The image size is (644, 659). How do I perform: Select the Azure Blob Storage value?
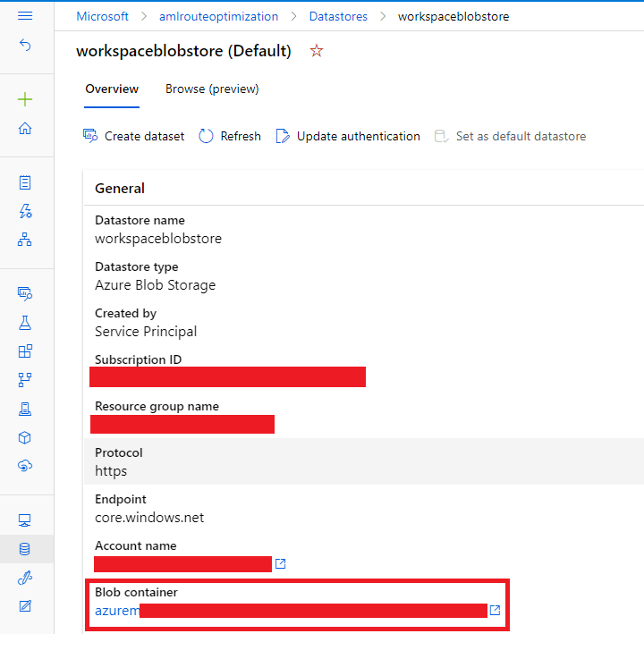[155, 285]
